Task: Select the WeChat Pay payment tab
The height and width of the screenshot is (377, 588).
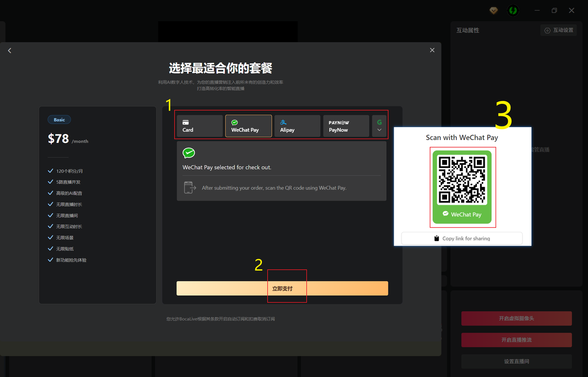Action: [249, 126]
